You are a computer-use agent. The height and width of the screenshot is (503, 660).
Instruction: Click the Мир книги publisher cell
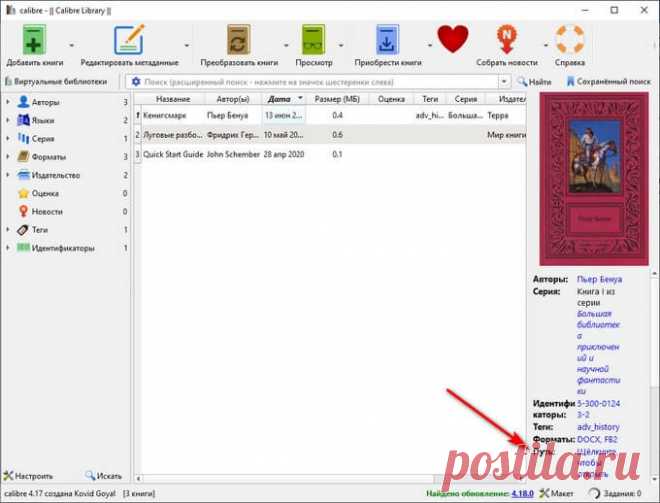click(x=506, y=135)
